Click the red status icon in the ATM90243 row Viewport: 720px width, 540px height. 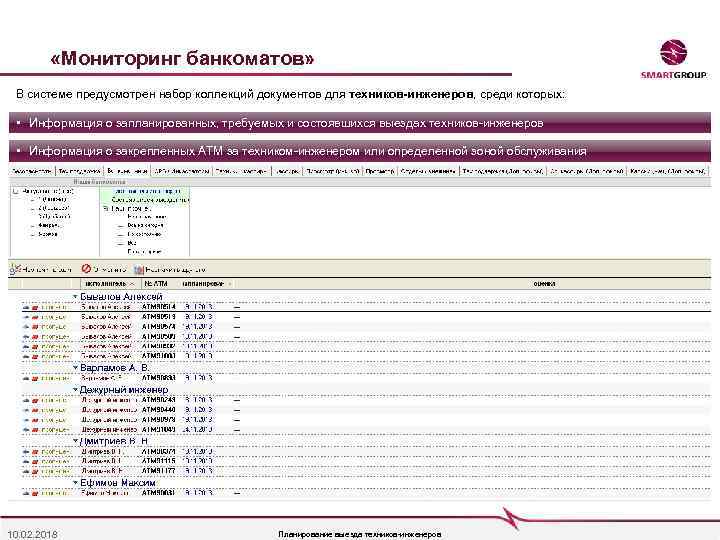pos(35,401)
